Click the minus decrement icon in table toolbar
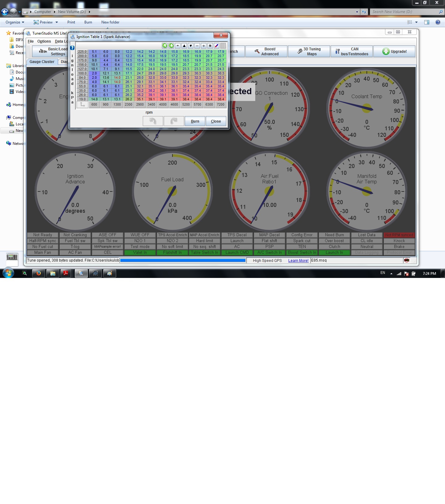Screen dimensions: 445x504 [197, 46]
